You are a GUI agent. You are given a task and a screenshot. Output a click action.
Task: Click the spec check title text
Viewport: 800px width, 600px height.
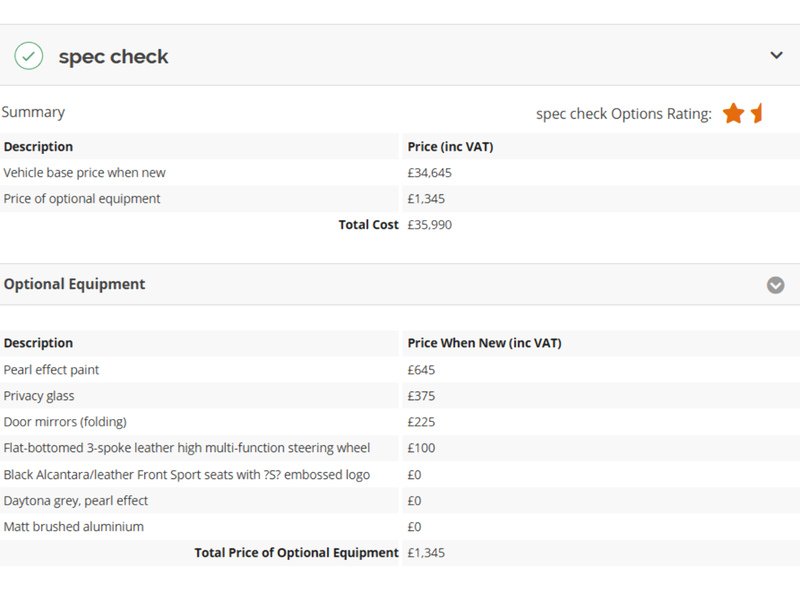(x=113, y=57)
